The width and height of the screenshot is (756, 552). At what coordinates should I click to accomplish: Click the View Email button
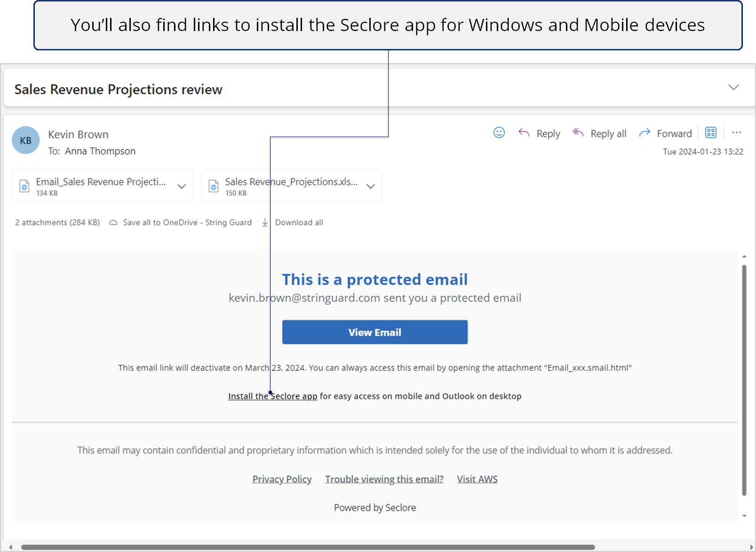coord(375,332)
